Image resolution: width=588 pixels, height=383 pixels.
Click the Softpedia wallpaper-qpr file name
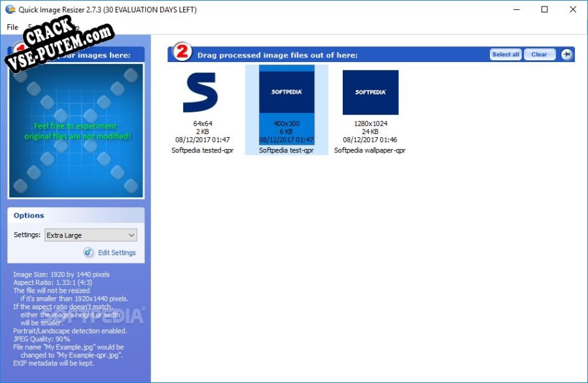click(x=370, y=150)
